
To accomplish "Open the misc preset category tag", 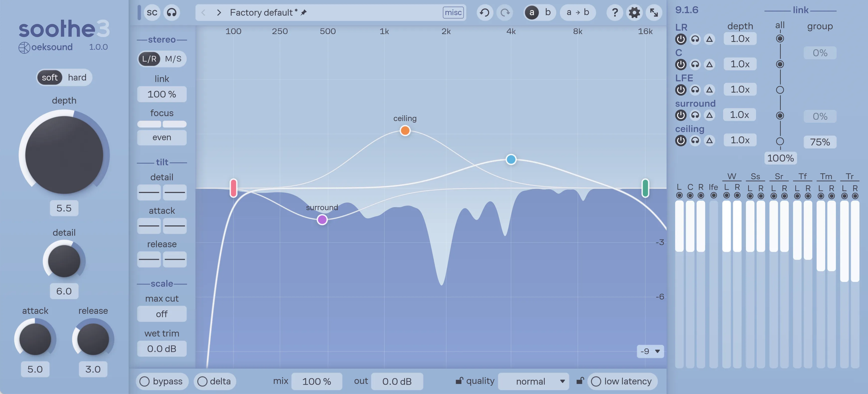I will tap(453, 12).
